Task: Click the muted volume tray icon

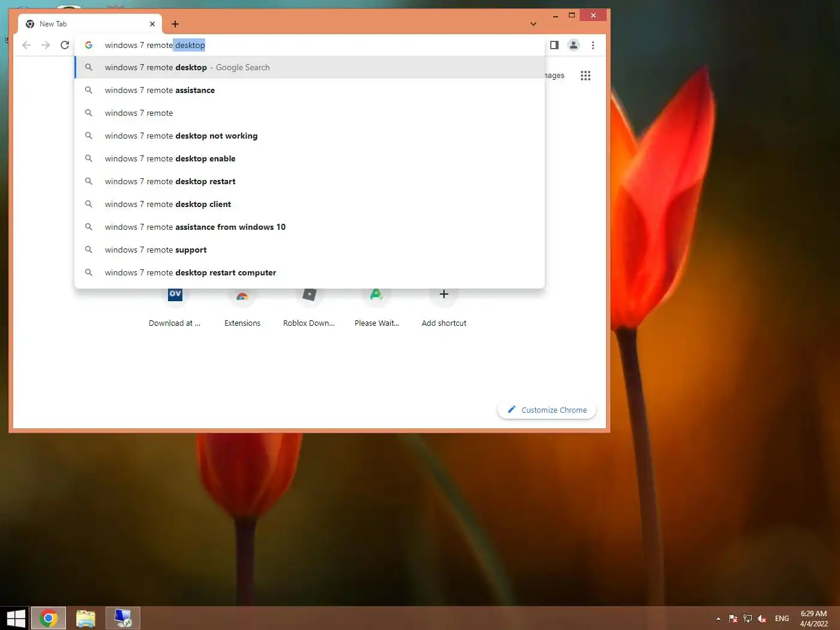Action: 762,619
